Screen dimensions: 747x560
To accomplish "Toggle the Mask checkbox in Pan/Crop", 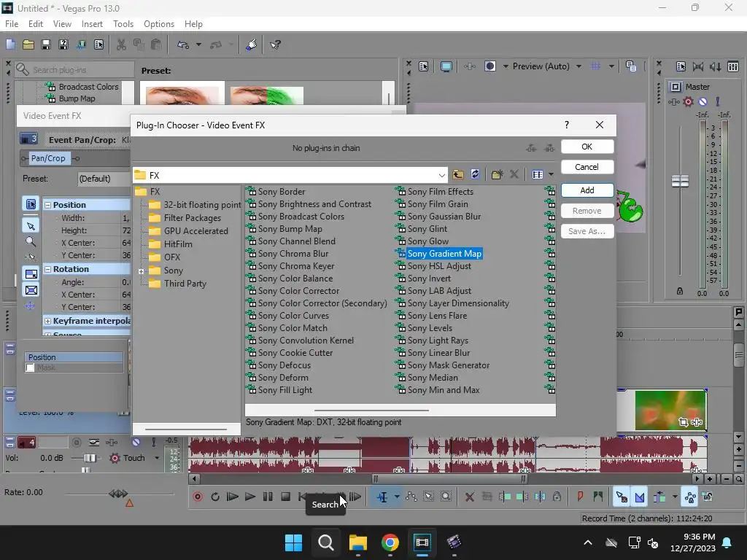I will [x=30, y=367].
